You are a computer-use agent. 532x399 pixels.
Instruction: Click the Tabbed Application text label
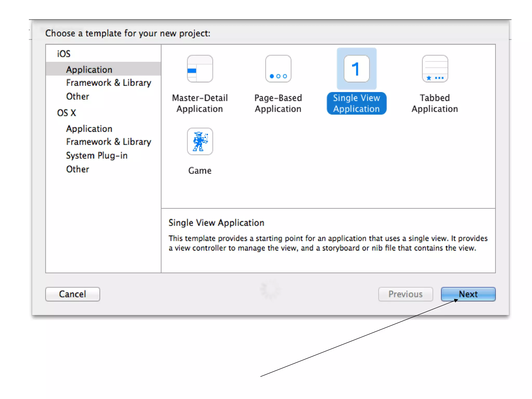click(435, 103)
